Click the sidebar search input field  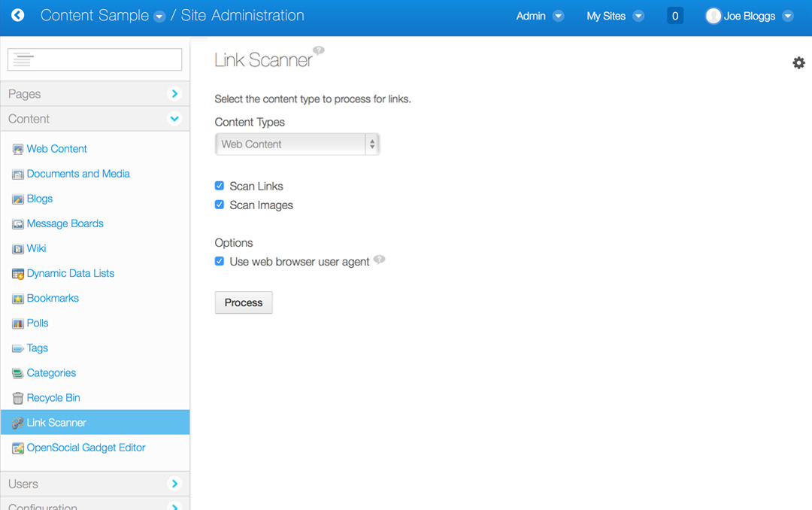[95, 59]
